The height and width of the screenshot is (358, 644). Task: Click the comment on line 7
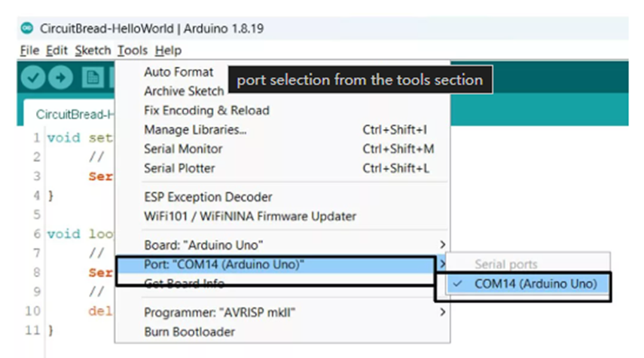[96, 253]
